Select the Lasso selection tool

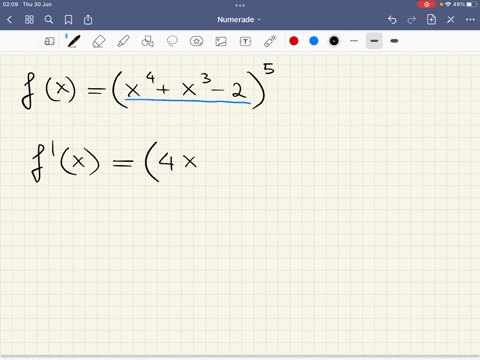[172, 41]
